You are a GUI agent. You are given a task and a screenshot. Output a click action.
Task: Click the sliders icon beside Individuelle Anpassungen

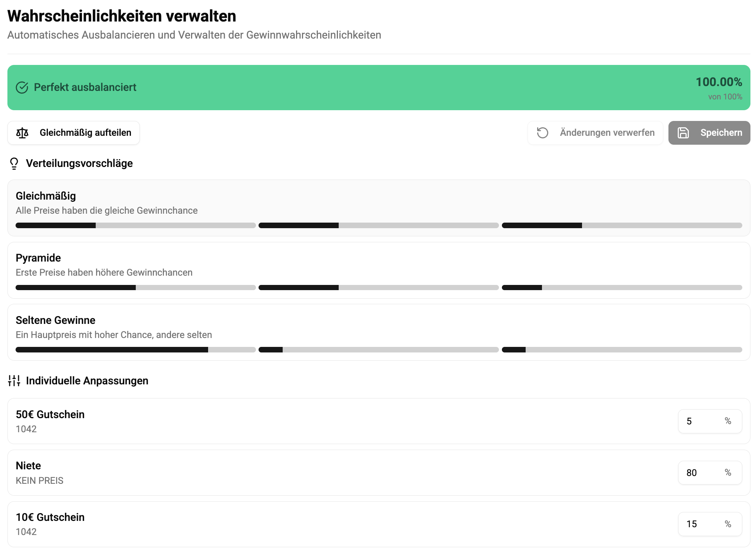[14, 381]
